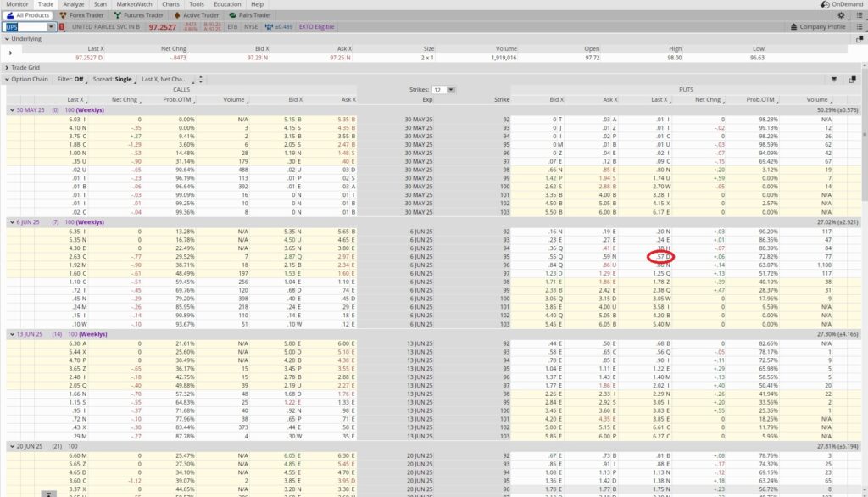
Task: Click the red symbol link icon beside UPS
Action: pyautogui.click(x=62, y=26)
